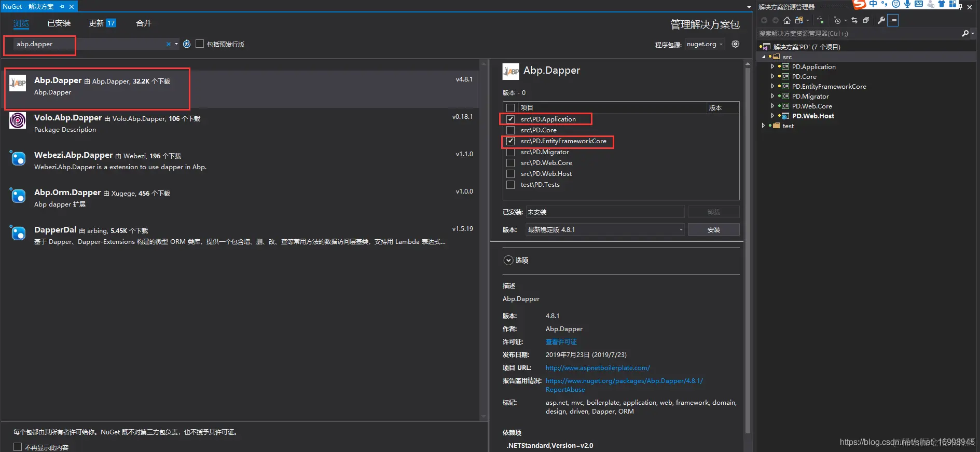Screen dimensions: 980x452
Task: Click the Sogou soft keyboard icon
Action: tap(919, 4)
